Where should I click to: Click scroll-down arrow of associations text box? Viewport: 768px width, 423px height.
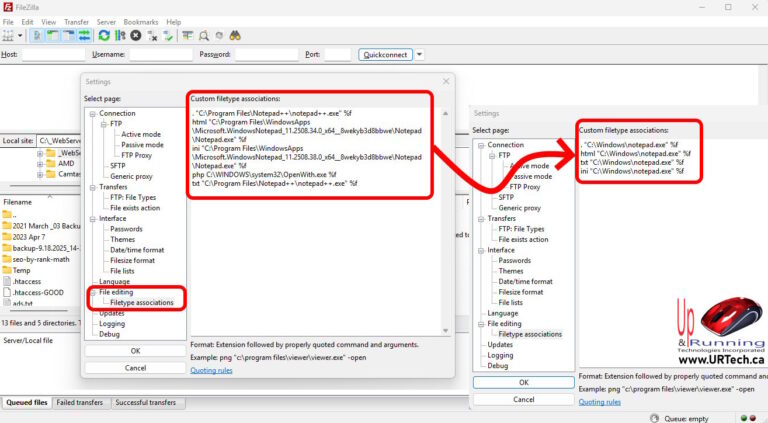click(445, 330)
